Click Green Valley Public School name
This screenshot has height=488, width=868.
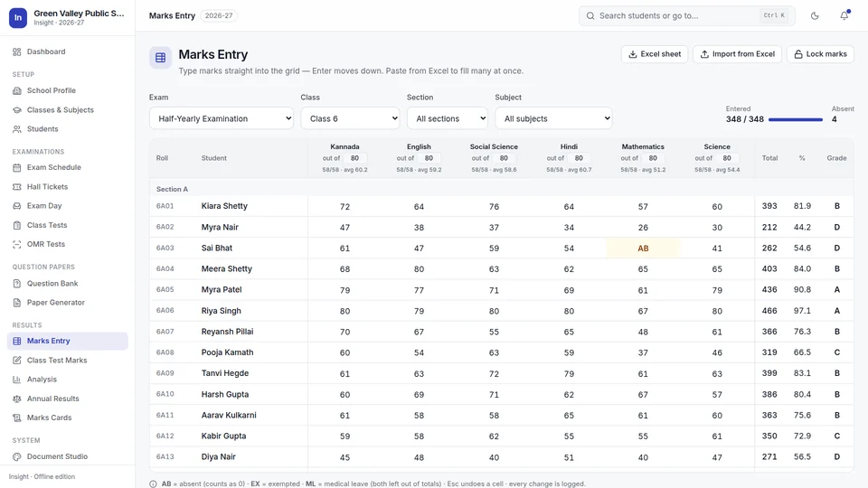point(79,14)
